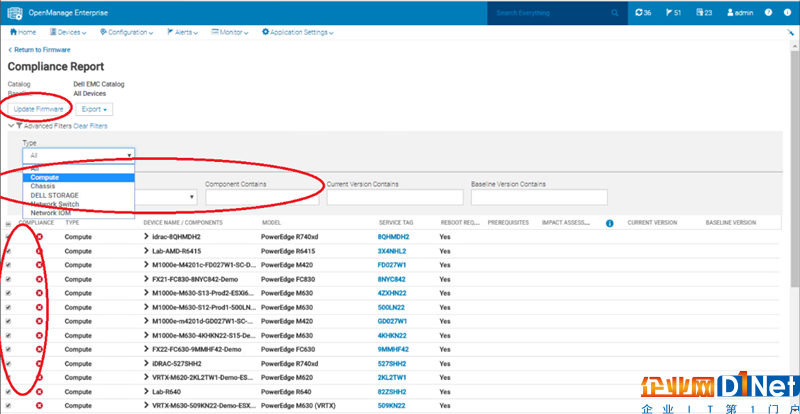Click the Component Contains input field
The width and height of the screenshot is (800, 414).
point(262,197)
